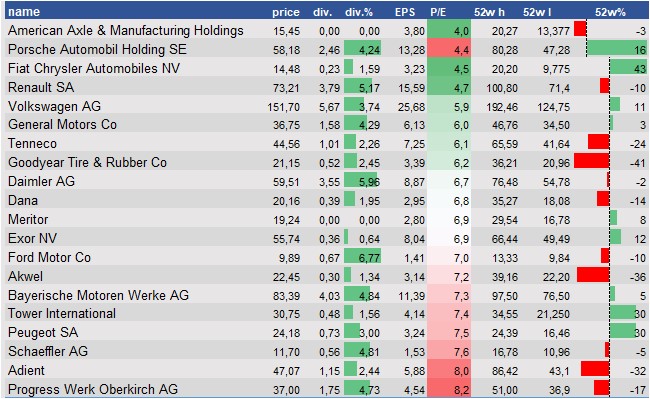Click Adient's dark red P/E cell 8,0
Image resolution: width=650 pixels, height=399 pixels.
tap(449, 369)
